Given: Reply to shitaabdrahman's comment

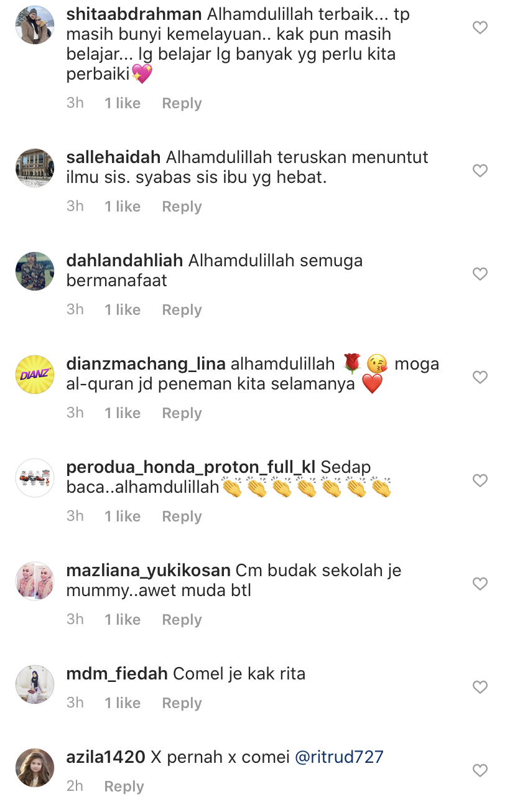Looking at the screenshot, I should point(182,103).
